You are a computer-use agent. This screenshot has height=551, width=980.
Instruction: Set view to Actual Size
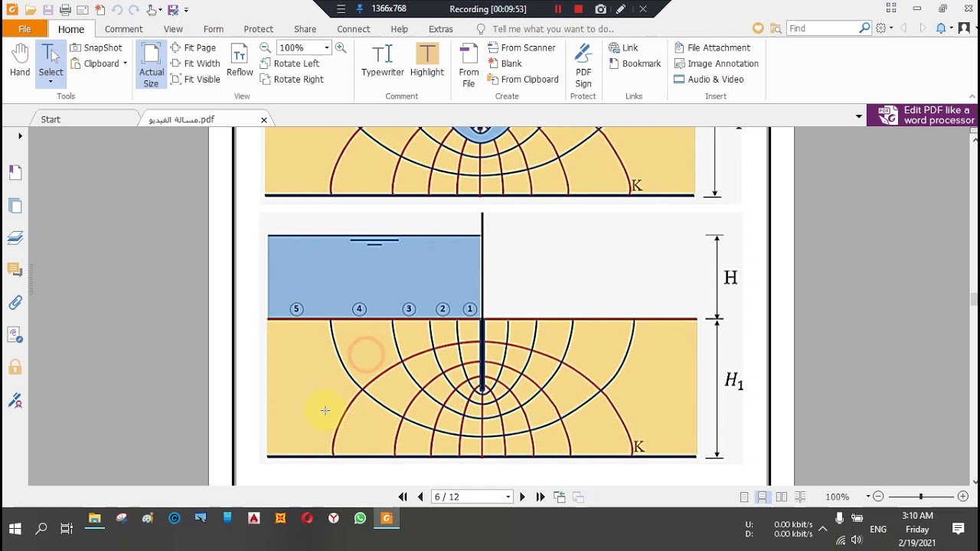pos(151,65)
